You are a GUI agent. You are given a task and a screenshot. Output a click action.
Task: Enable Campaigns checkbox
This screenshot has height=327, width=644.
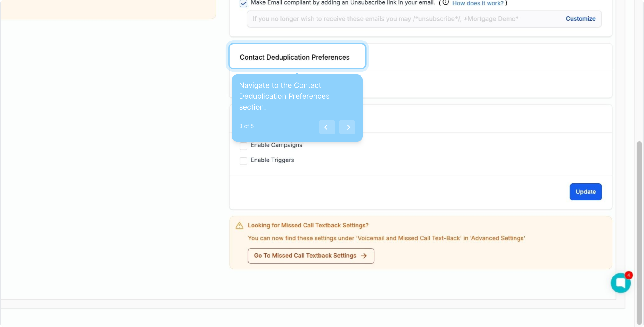(243, 146)
